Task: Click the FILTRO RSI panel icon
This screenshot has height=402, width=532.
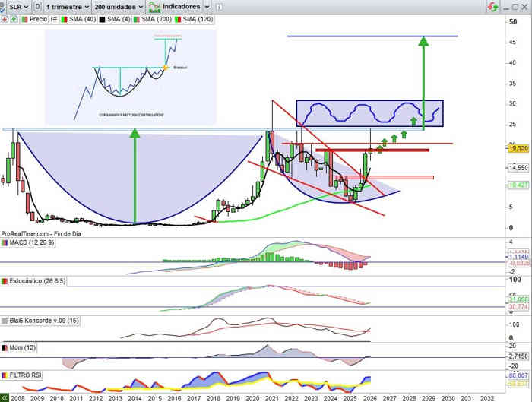Action: click(x=5, y=375)
